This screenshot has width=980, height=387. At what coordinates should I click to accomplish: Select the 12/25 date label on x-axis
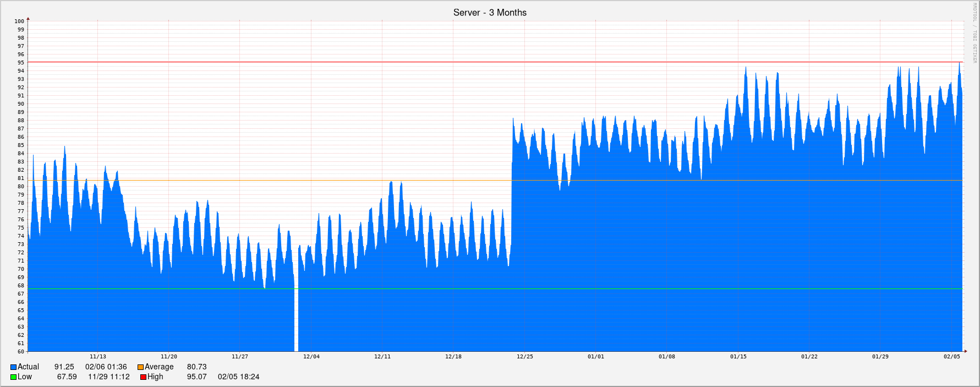[524, 357]
